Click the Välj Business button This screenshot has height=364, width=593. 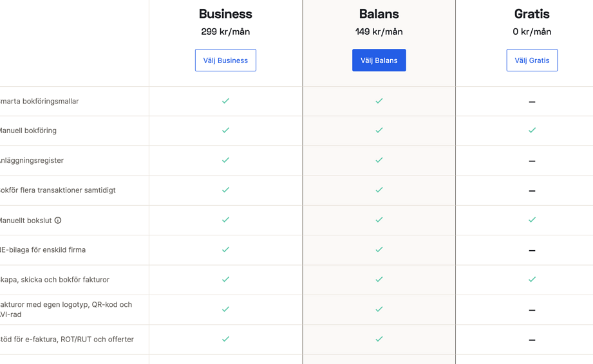click(x=225, y=60)
